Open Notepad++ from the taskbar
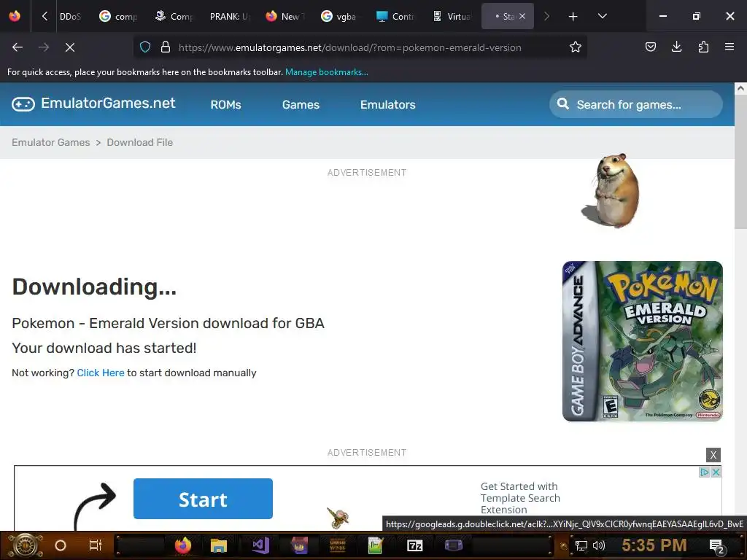 click(375, 545)
